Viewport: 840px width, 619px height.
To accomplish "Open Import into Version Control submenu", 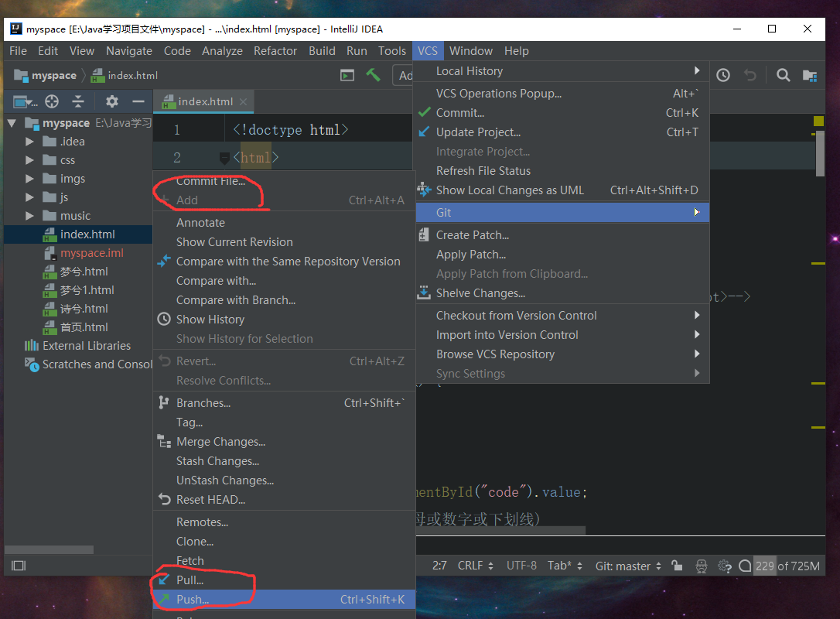I will coord(562,334).
